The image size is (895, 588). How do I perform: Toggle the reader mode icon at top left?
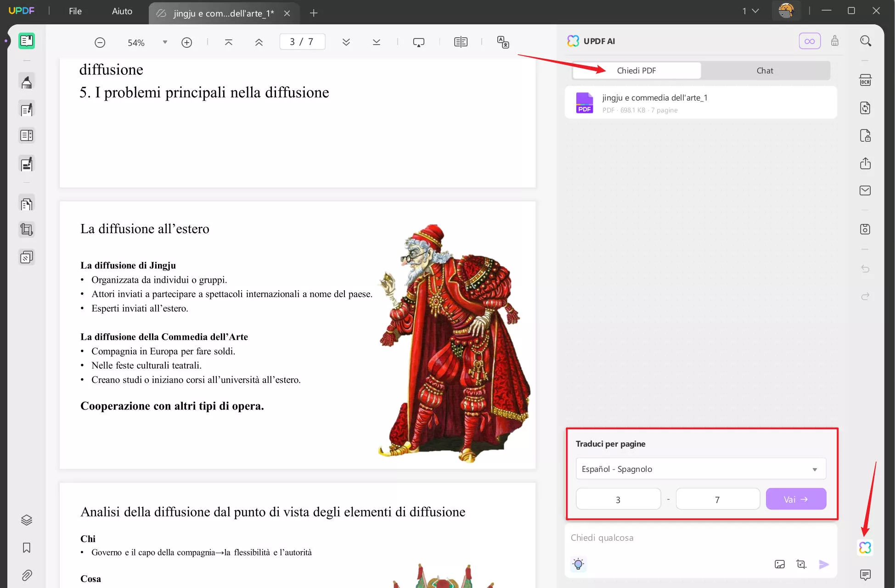click(27, 41)
